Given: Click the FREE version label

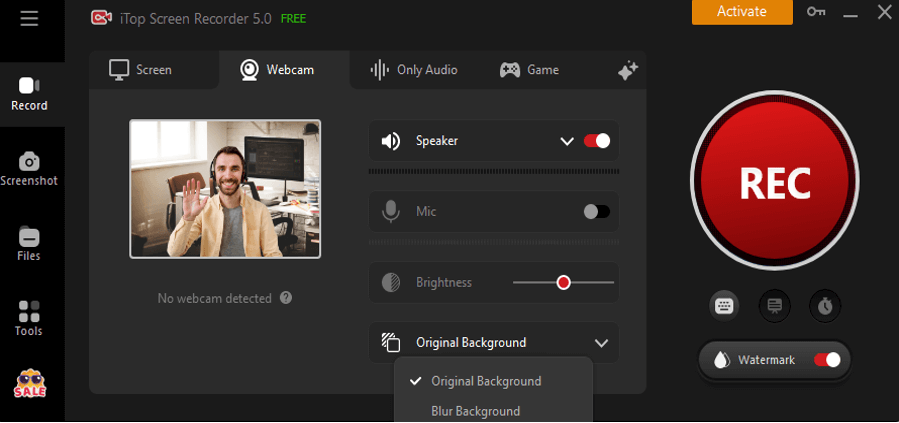Looking at the screenshot, I should coord(293,19).
